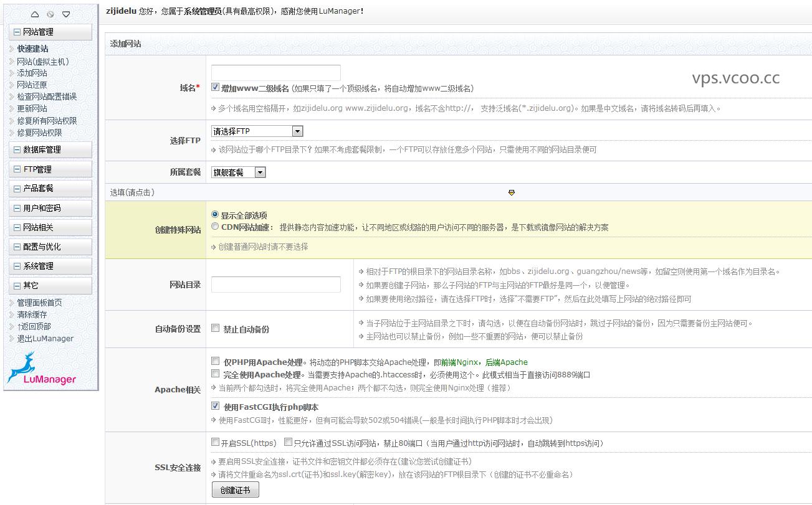
Task: Click 退出LuManager logout link
Action: tap(45, 339)
